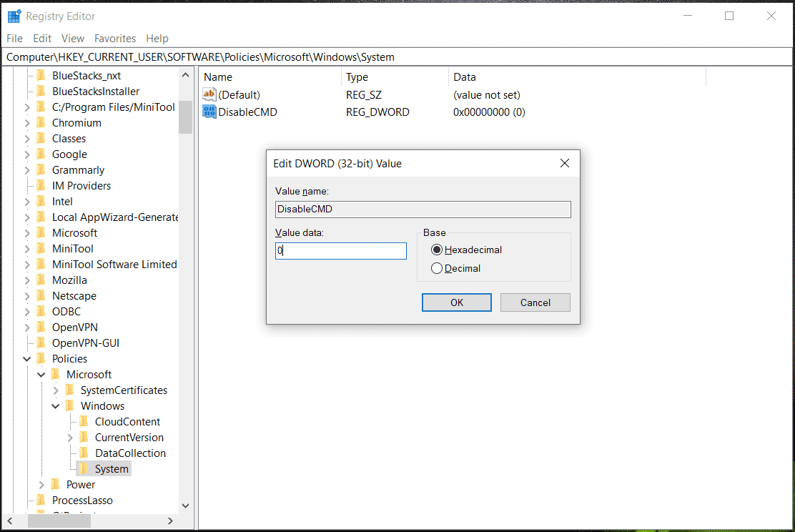The image size is (795, 532).
Task: Click the (value not set) data cell
Action: coord(487,95)
